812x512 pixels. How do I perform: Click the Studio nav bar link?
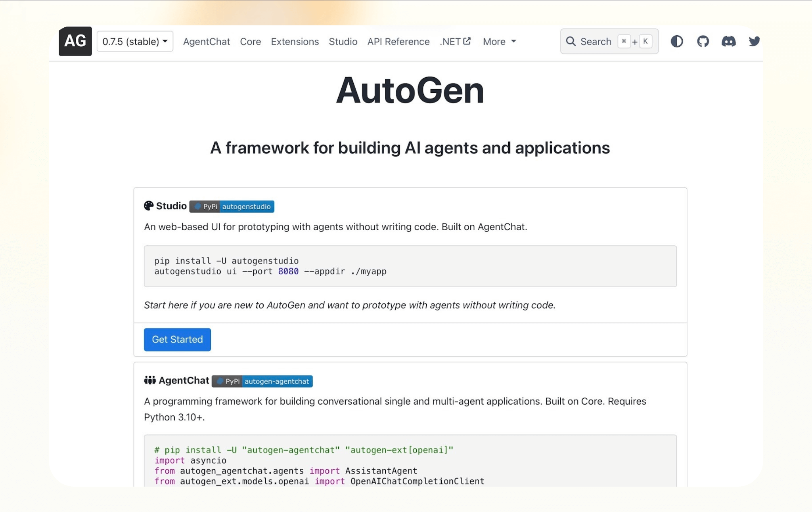pyautogui.click(x=343, y=42)
